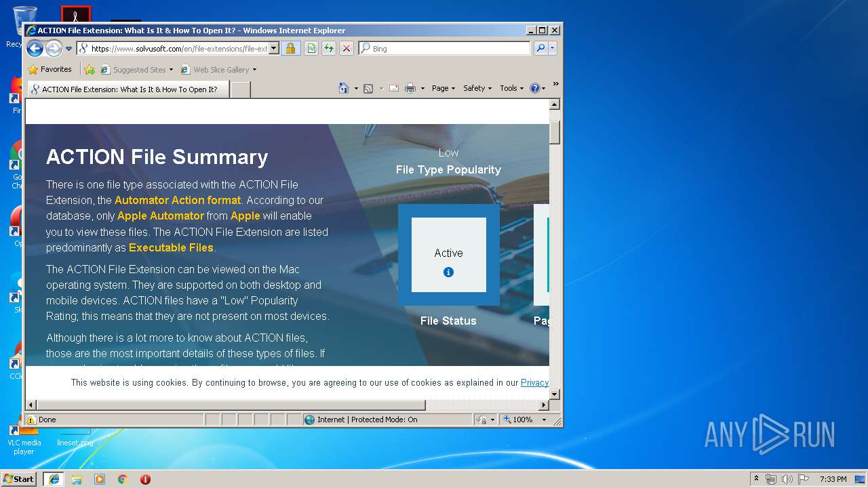Expand the command bar overflow chevron

point(555,84)
